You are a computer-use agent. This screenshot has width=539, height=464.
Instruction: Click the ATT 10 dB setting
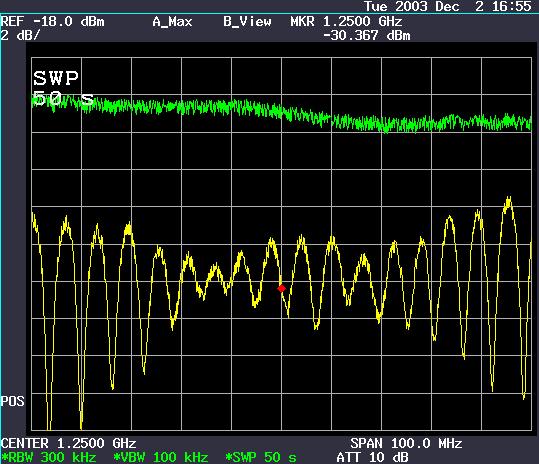372,457
